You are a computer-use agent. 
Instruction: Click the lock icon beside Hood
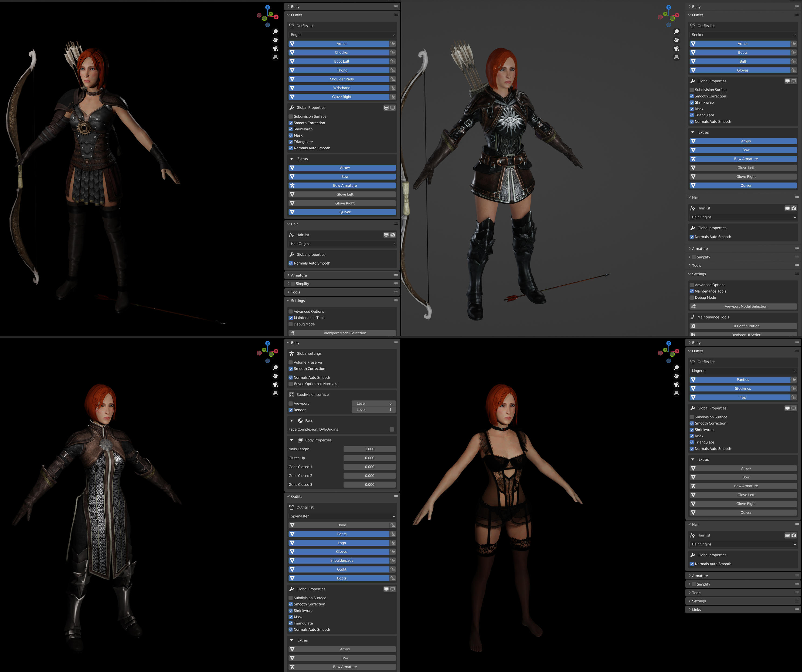tap(393, 525)
